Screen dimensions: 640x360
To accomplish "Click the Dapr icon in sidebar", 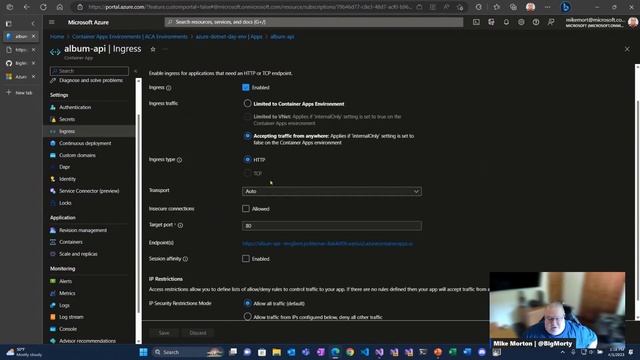I will (53, 167).
